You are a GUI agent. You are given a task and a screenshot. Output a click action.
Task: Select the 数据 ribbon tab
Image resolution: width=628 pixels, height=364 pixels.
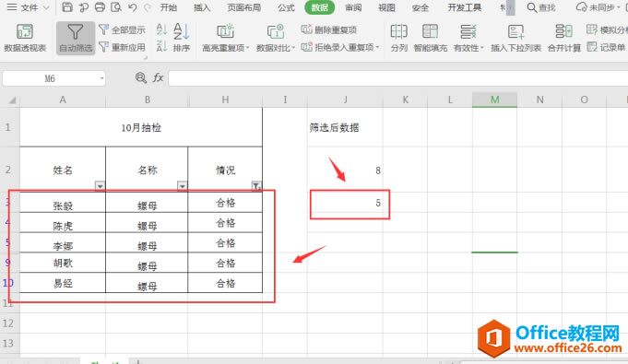click(x=320, y=7)
